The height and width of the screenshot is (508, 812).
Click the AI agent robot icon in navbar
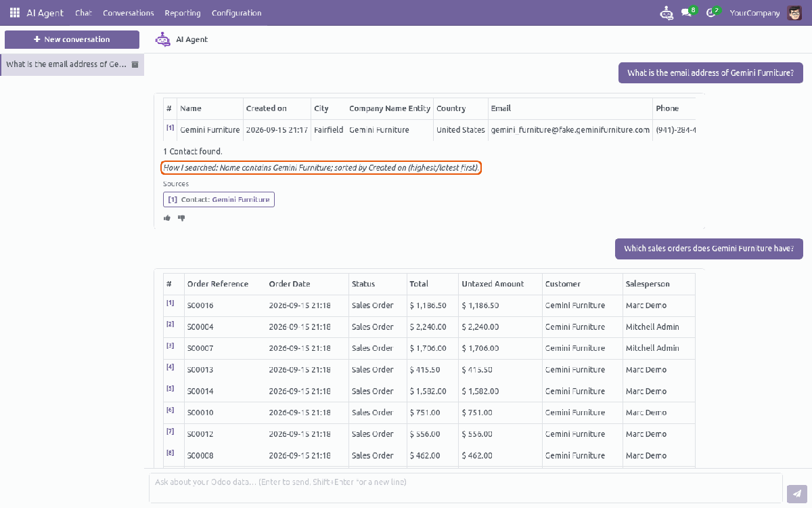pyautogui.click(x=667, y=13)
